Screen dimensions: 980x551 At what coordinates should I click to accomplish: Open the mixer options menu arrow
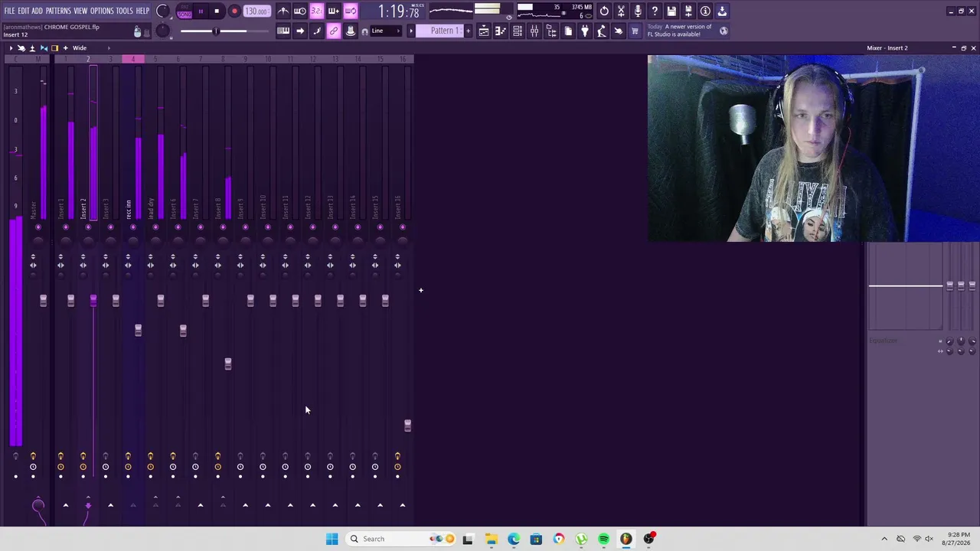(11, 48)
